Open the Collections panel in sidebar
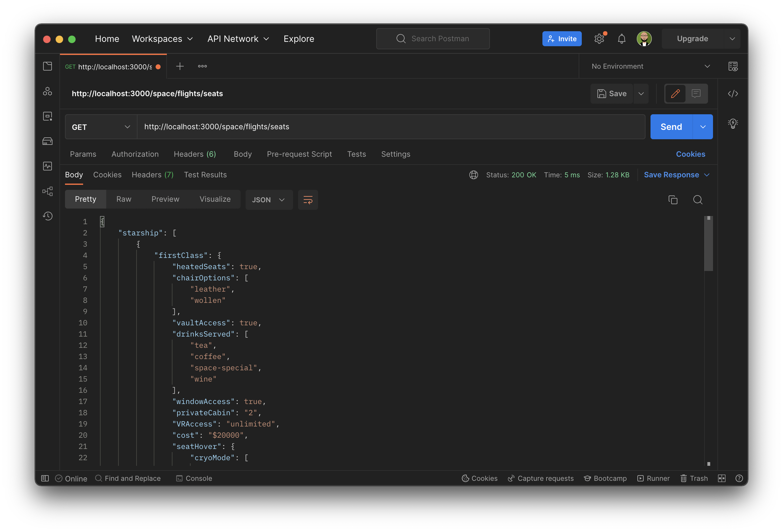 47,66
